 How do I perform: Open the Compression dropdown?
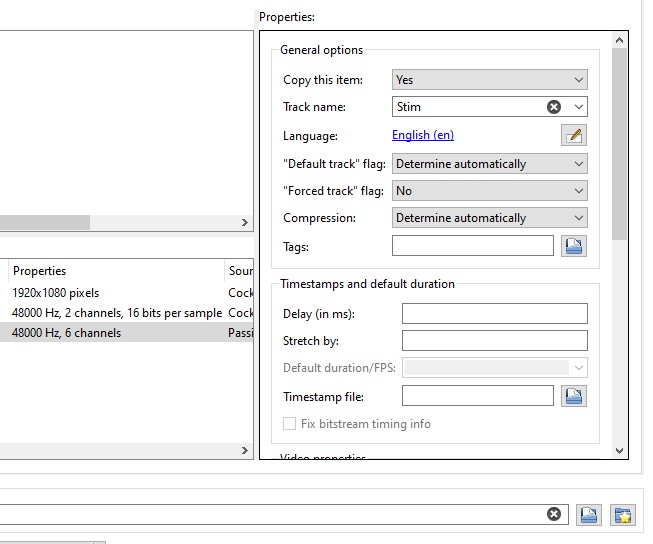490,218
